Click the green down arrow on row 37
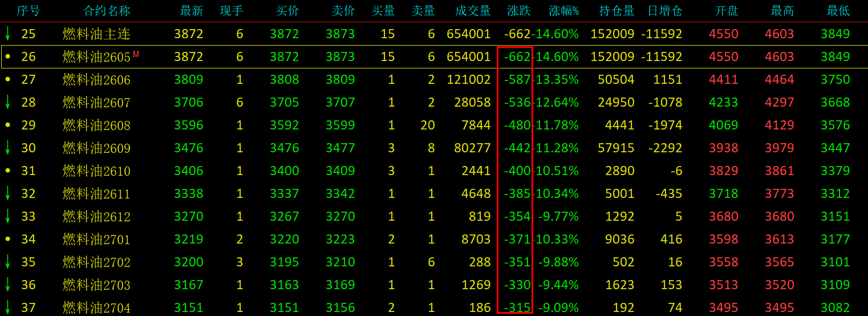 tap(7, 307)
